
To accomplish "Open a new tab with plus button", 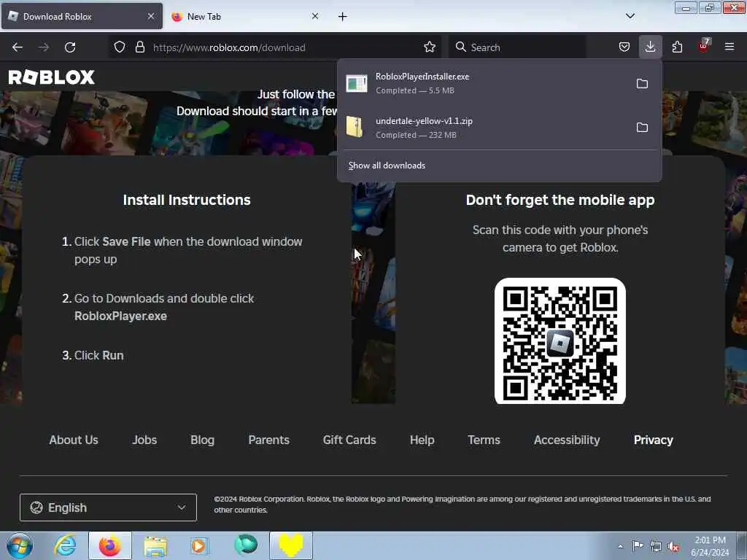I will pos(343,17).
